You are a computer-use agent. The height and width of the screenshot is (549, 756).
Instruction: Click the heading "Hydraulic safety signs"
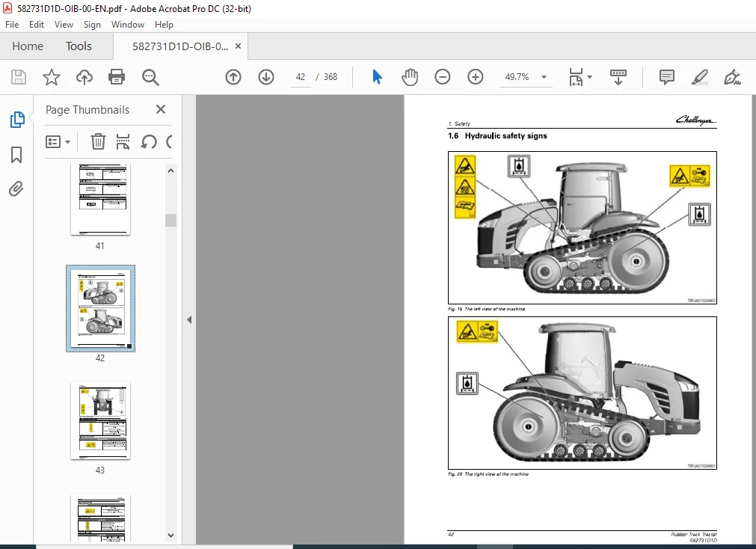[505, 136]
